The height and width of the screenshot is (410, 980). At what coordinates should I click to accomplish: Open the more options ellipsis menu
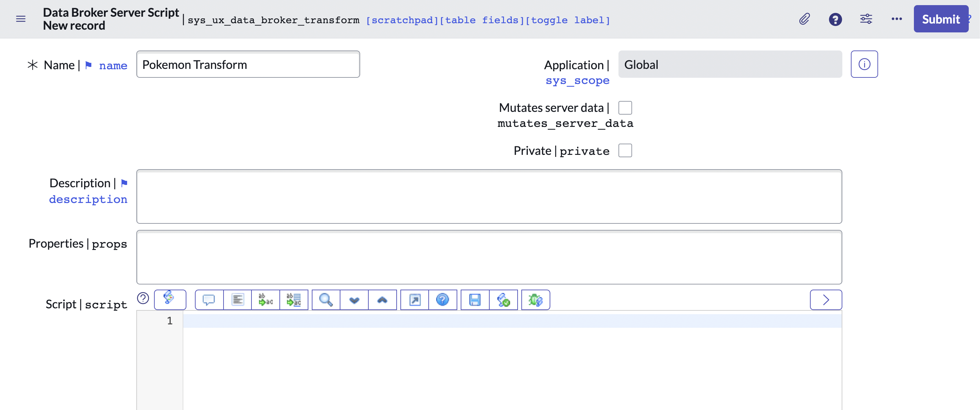[896, 19]
